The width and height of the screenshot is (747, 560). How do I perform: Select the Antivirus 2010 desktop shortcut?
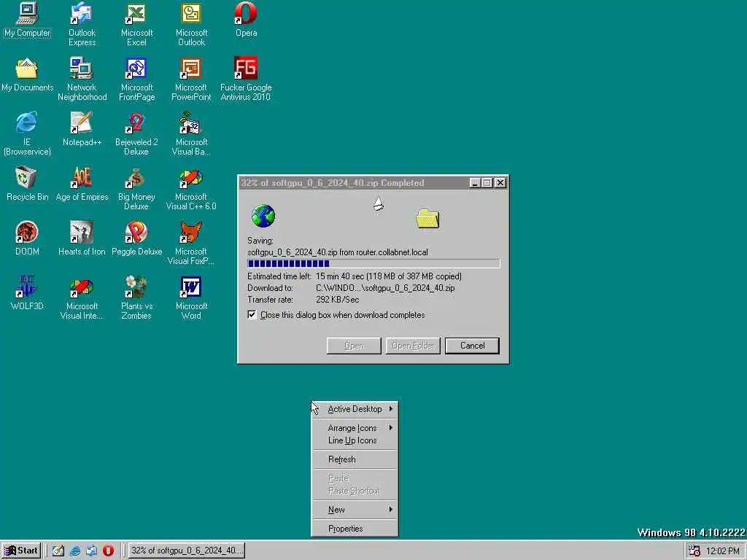coord(246,79)
